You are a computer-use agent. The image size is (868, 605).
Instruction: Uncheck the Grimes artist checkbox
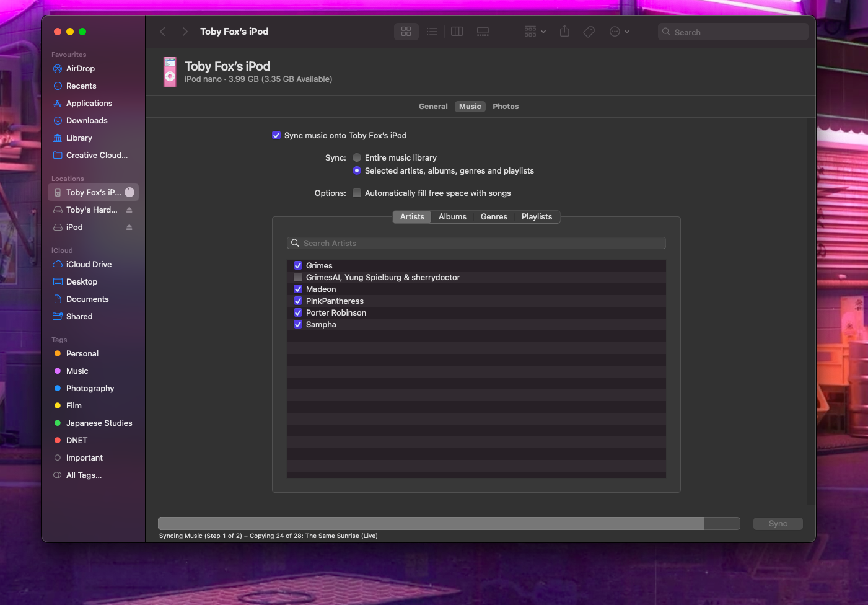(298, 265)
